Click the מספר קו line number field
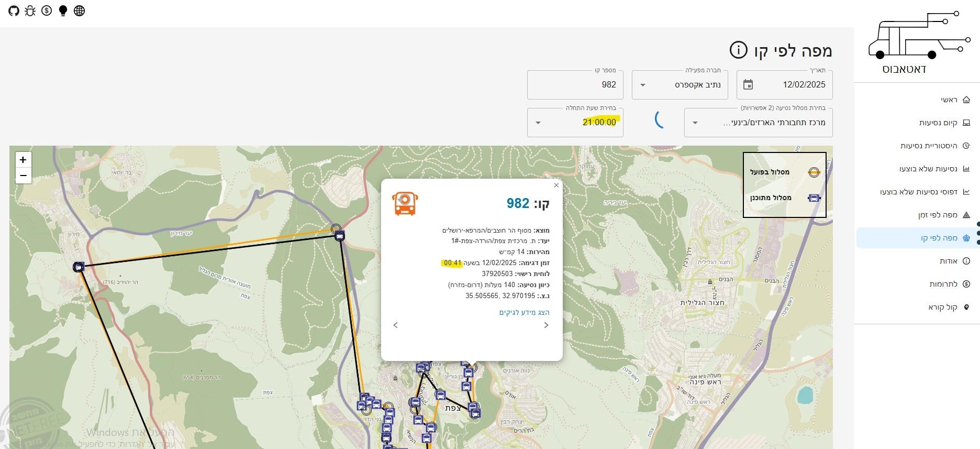The image size is (980, 449). tap(575, 85)
